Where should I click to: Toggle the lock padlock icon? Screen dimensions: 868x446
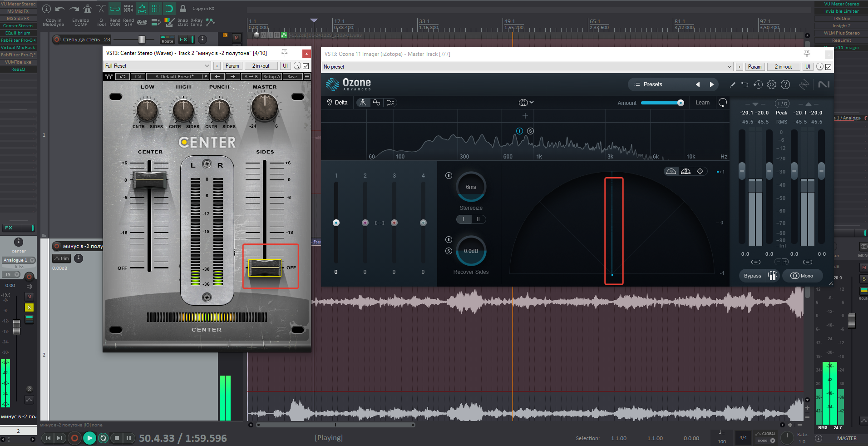click(x=183, y=9)
